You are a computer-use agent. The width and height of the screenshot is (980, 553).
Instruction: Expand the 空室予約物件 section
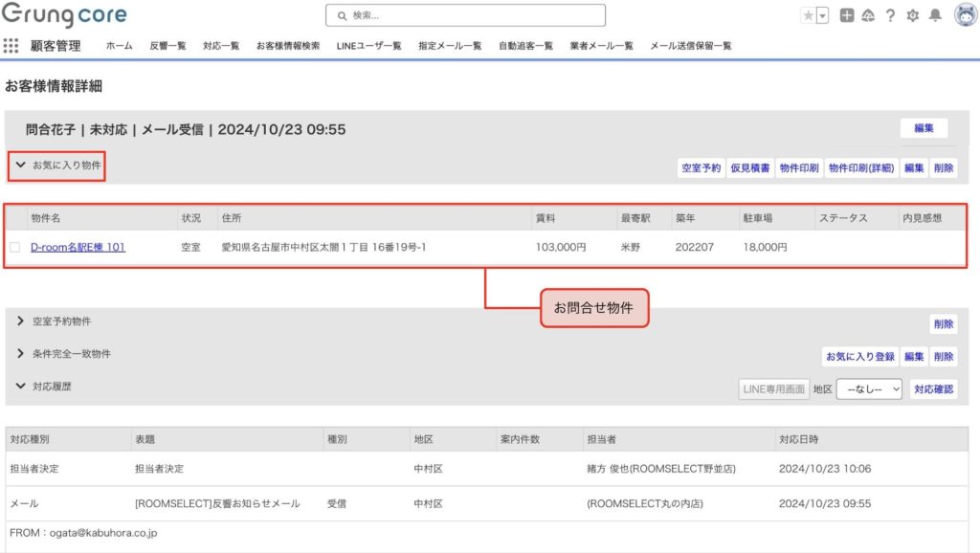pos(20,321)
